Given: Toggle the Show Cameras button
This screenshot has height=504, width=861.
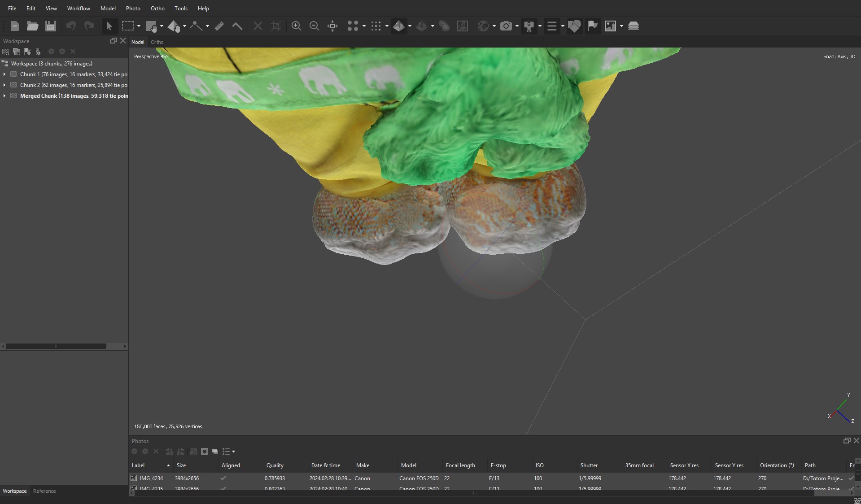Looking at the screenshot, I should pyautogui.click(x=506, y=26).
